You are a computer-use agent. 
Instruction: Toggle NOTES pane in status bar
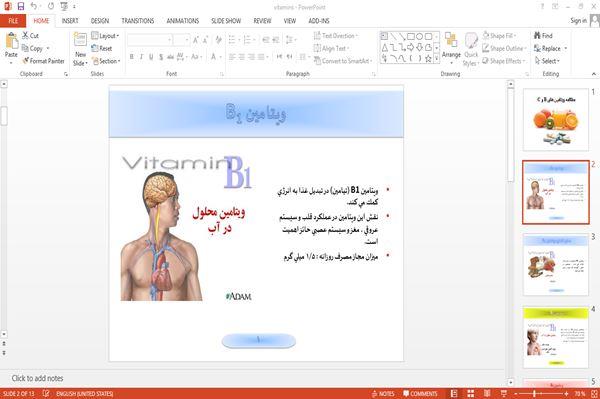383,394
